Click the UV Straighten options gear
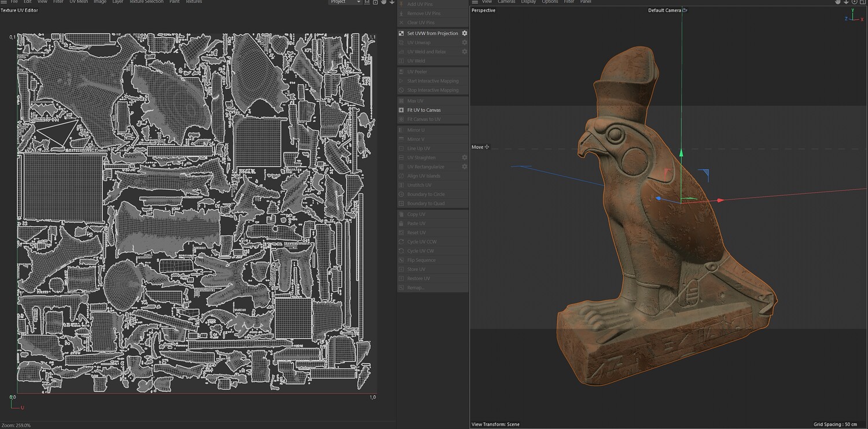 pos(464,157)
